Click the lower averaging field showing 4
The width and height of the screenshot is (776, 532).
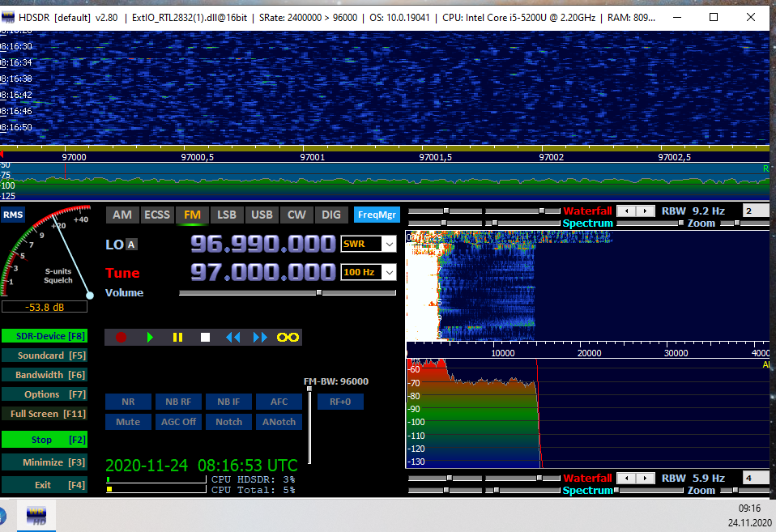click(755, 478)
